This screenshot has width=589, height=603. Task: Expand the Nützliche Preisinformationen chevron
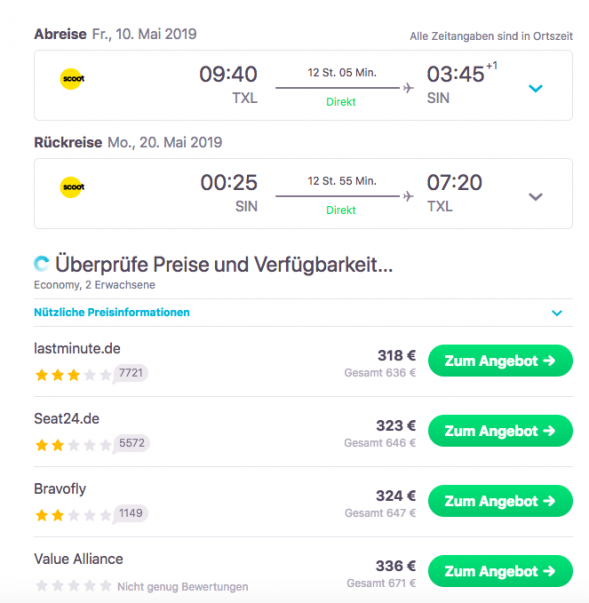[557, 313]
